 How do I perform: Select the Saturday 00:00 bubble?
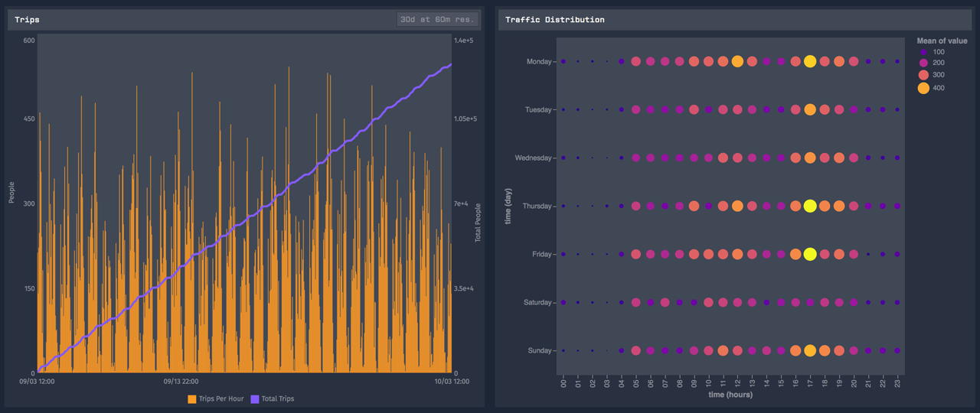point(563,302)
